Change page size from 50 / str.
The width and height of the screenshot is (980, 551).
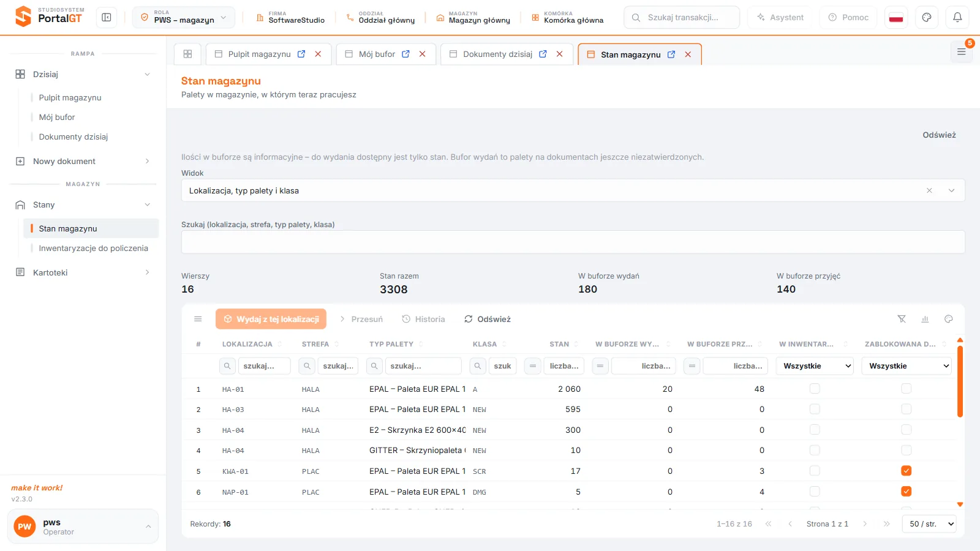click(x=929, y=524)
